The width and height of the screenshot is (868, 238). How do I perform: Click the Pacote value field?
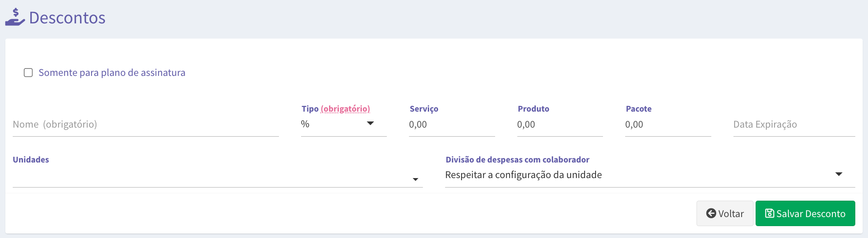pos(668,125)
